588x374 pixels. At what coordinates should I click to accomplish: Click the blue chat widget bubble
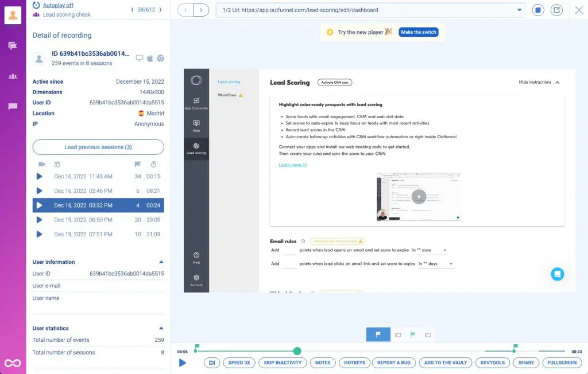click(557, 274)
